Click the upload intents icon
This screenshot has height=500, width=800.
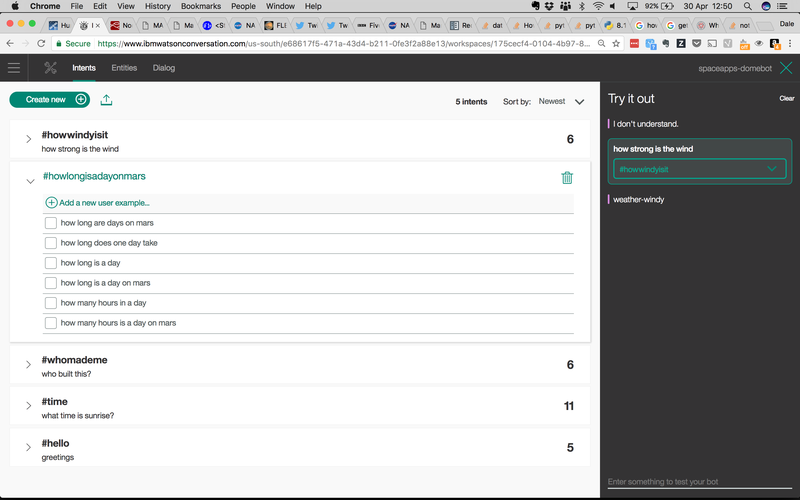point(107,100)
